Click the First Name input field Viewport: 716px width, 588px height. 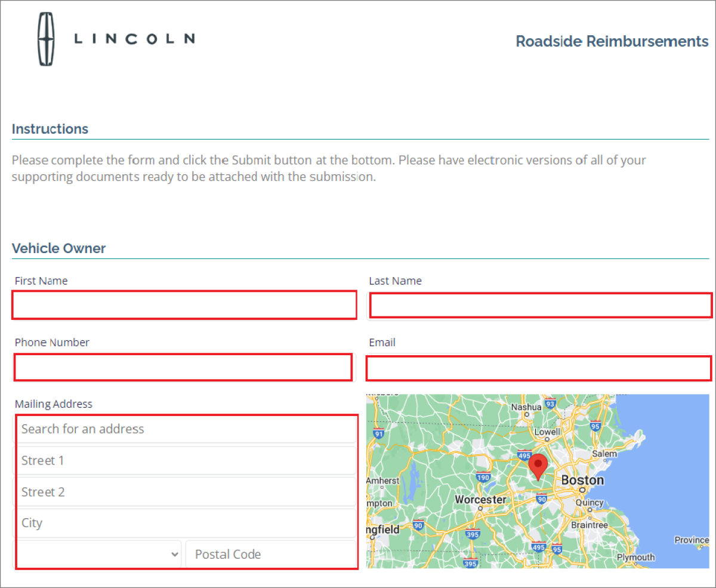tap(184, 305)
